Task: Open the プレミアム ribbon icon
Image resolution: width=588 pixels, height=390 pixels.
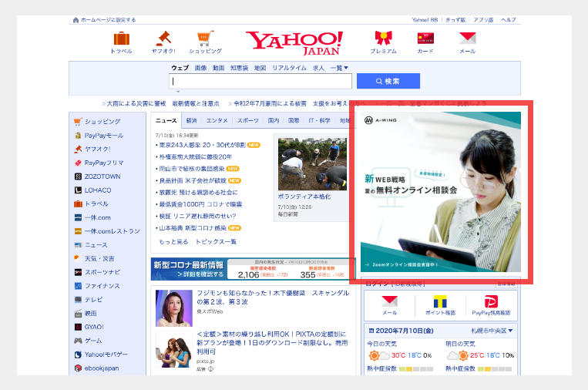Action: (x=383, y=39)
